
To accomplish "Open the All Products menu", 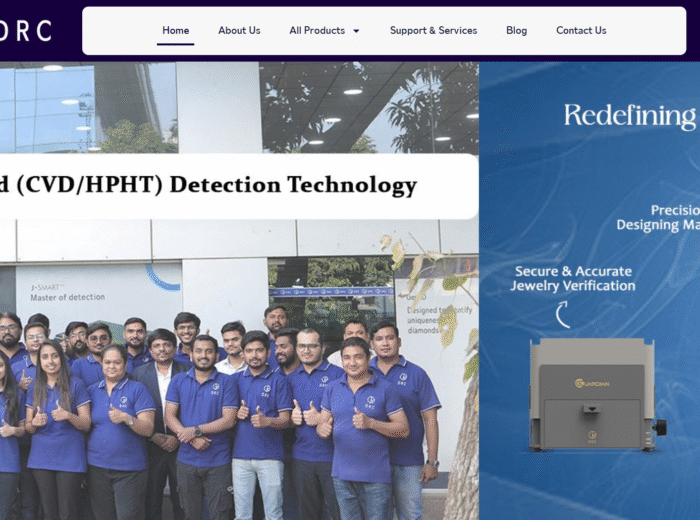I will click(317, 30).
